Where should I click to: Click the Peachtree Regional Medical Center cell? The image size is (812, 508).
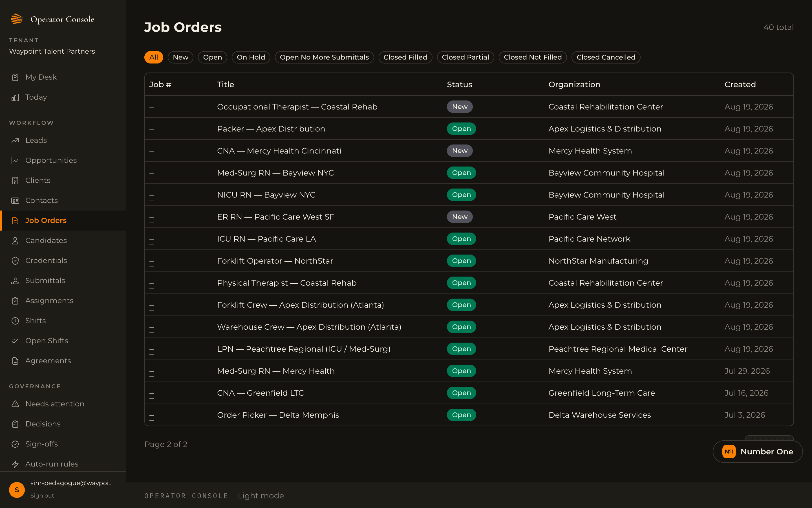point(618,349)
